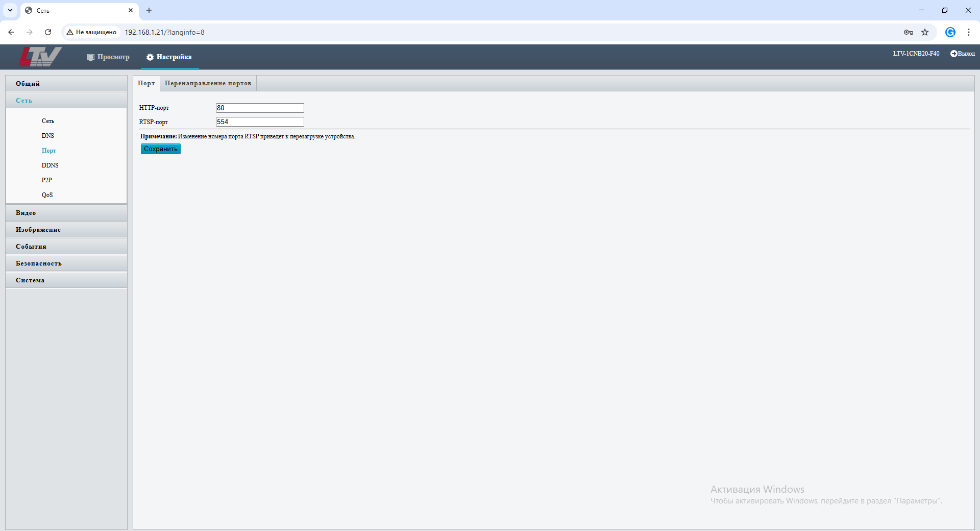This screenshot has height=531, width=980.
Task: Click the HTTP-порт label
Action: pos(154,108)
